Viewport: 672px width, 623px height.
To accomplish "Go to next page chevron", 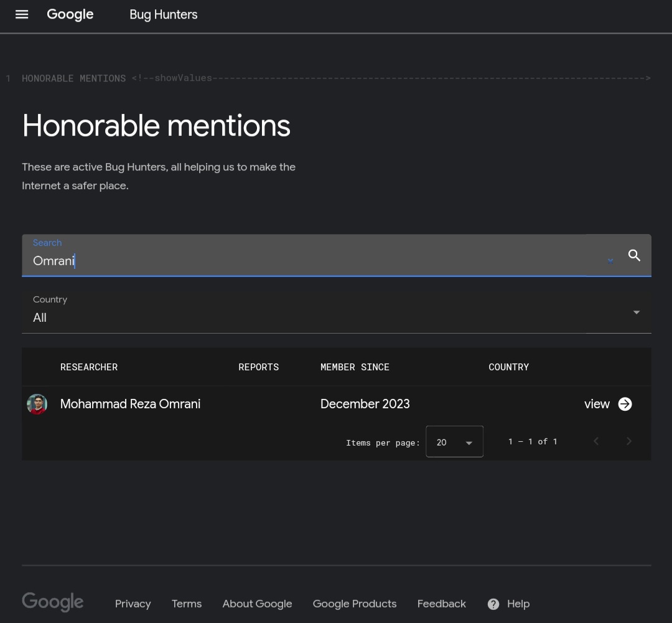I will pos(628,441).
